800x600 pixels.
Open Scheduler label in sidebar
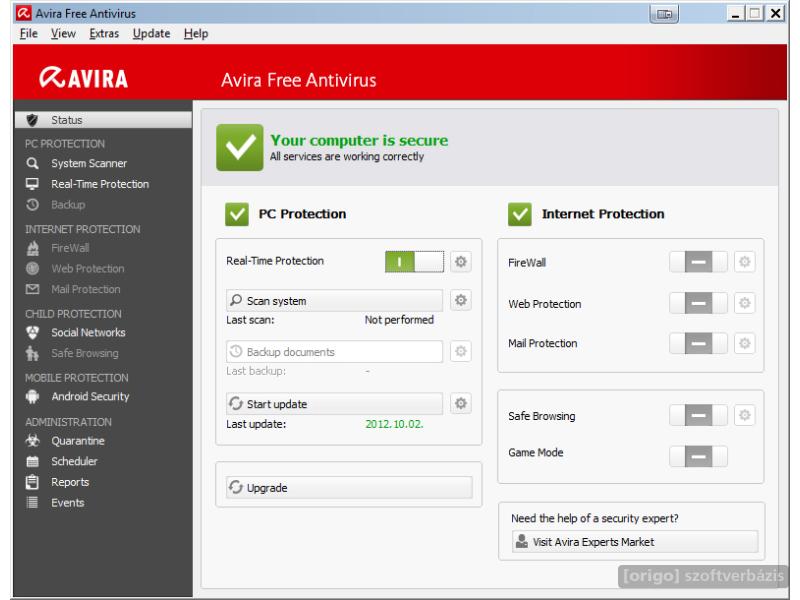tap(74, 461)
